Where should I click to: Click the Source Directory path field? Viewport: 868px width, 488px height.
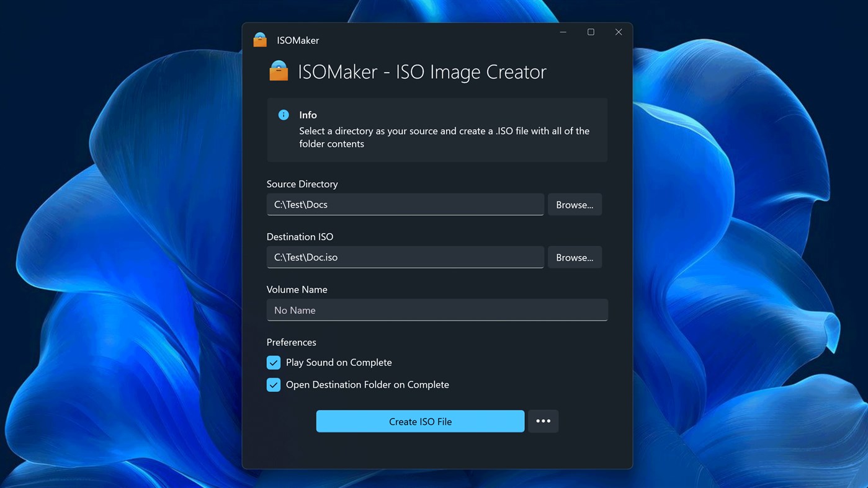click(x=405, y=204)
